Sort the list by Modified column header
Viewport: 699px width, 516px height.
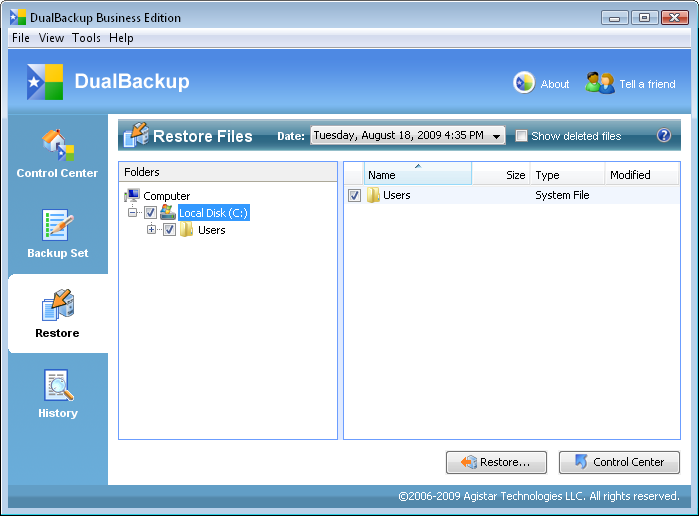click(x=642, y=173)
